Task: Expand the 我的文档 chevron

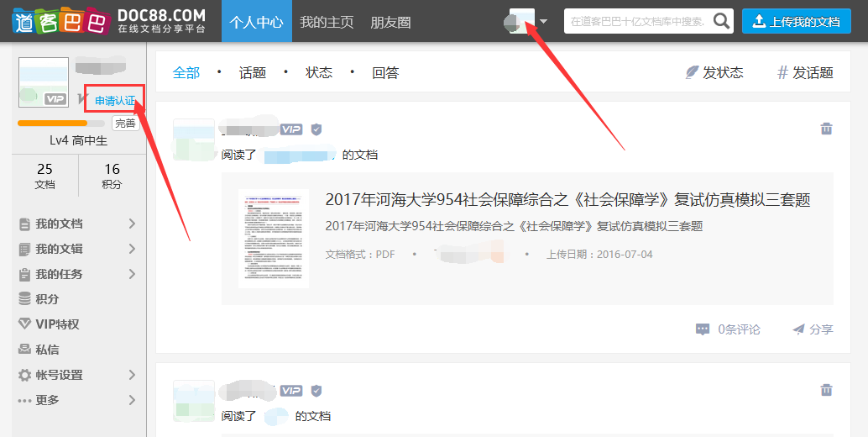Action: click(x=132, y=224)
